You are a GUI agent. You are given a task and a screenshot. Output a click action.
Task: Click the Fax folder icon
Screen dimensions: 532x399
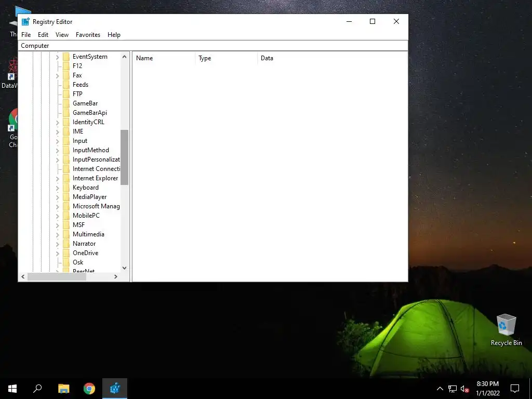click(x=66, y=75)
